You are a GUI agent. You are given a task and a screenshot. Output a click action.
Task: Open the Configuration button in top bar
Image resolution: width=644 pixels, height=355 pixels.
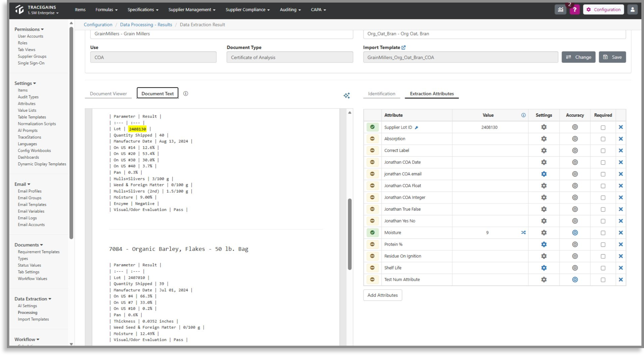point(603,10)
